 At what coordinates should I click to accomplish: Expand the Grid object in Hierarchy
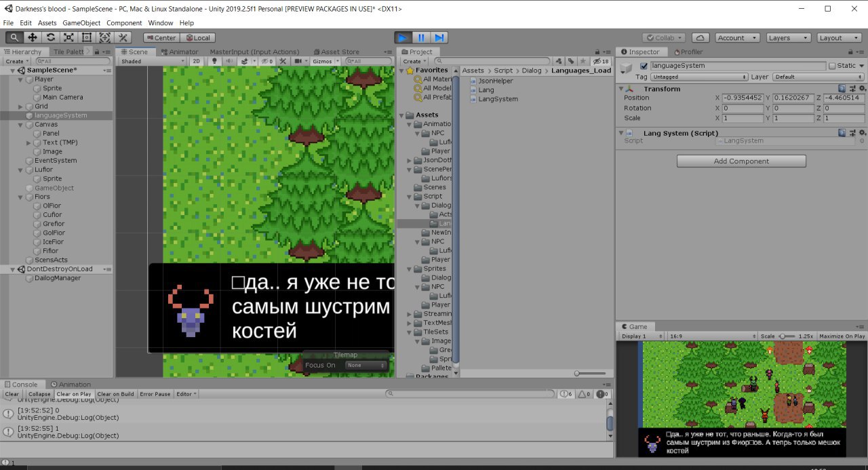(20, 106)
